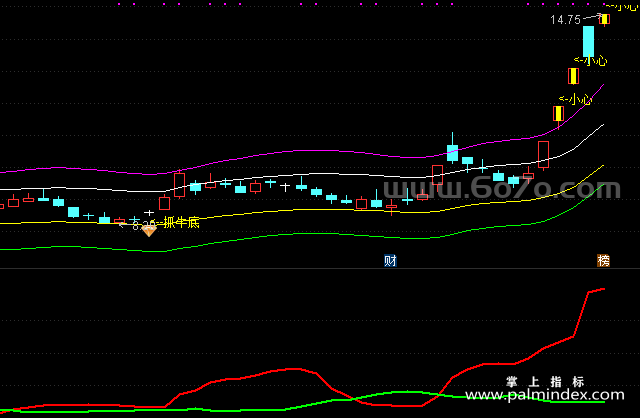Viewport: 640px width, 418px height.
Task: Select the tall cyan candlestick below 14.75
Action: point(588,42)
